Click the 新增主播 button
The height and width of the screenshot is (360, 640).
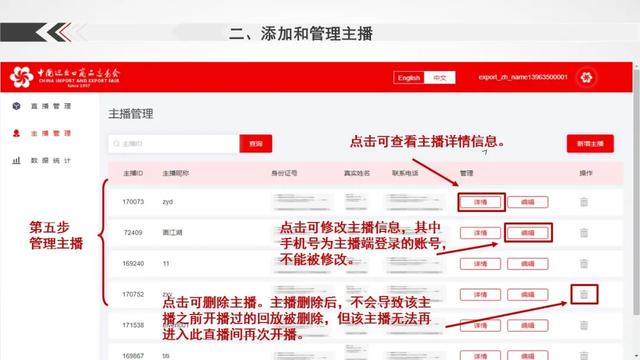pyautogui.click(x=590, y=144)
